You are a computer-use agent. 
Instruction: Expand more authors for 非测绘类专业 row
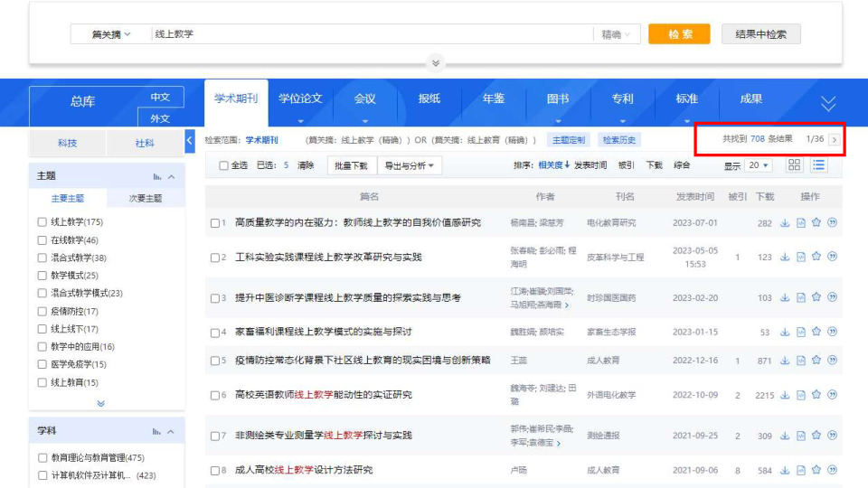[558, 444]
